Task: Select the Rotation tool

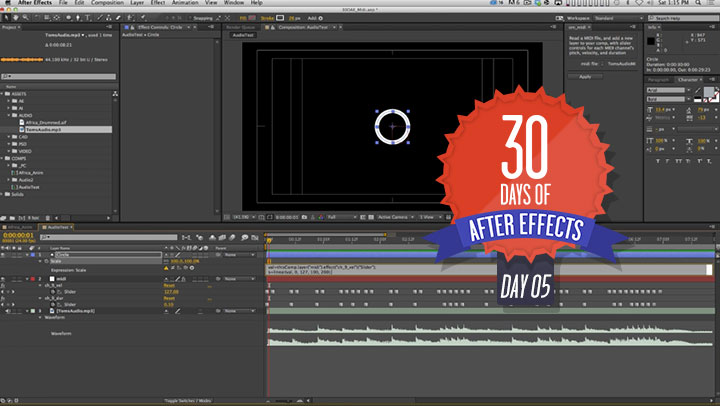Action: pyautogui.click(x=38, y=18)
